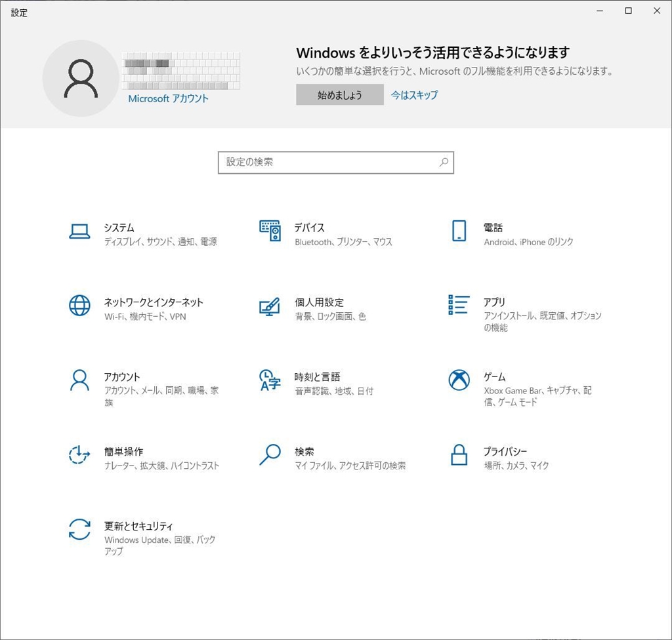This screenshot has width=672, height=640.
Task: Click the text アンインストール、既定値、オプションの機能
Action: tap(543, 322)
